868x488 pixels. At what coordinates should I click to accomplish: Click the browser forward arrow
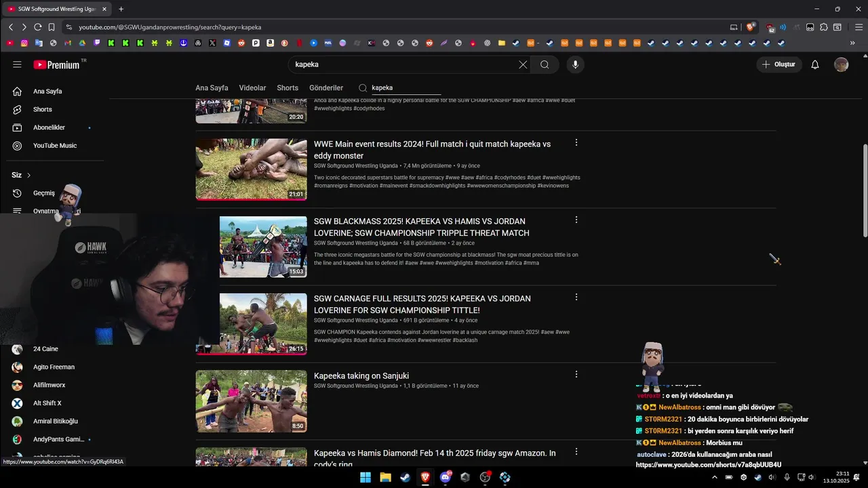[24, 27]
